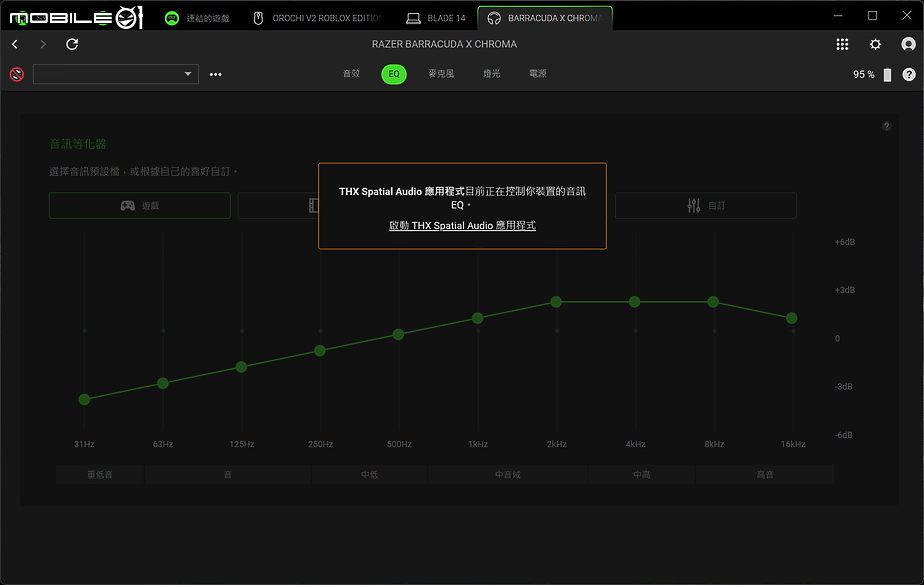Click the -3dB scale label
The image size is (924, 585).
844,387
